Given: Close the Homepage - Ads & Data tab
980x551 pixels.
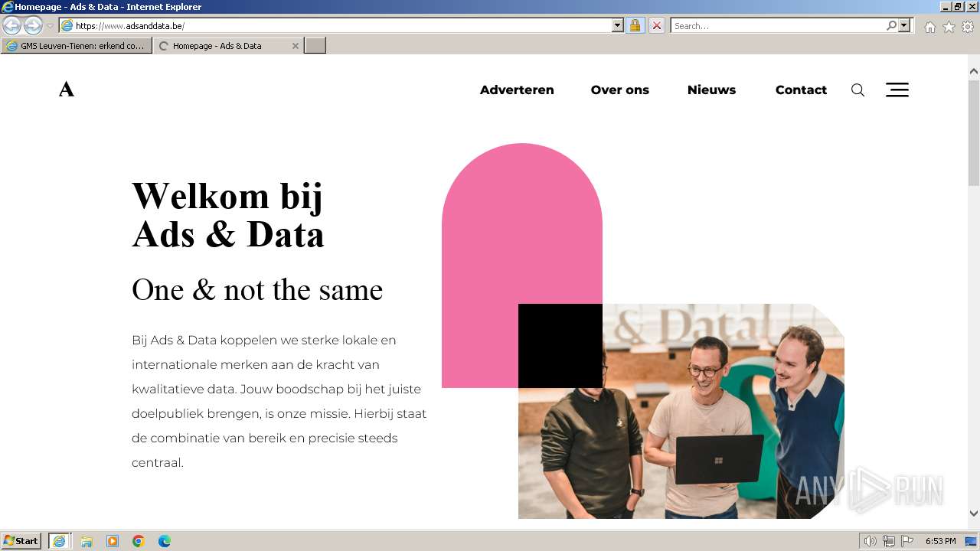Looking at the screenshot, I should tap(296, 46).
